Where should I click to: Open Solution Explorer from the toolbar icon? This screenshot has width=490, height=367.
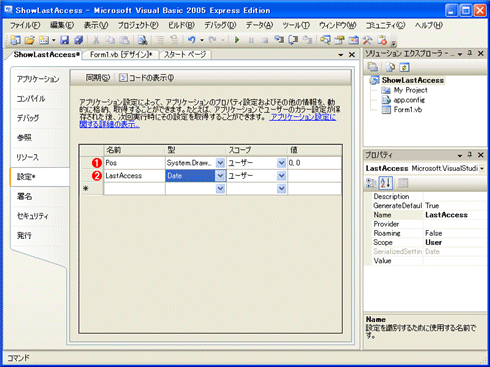(325, 40)
